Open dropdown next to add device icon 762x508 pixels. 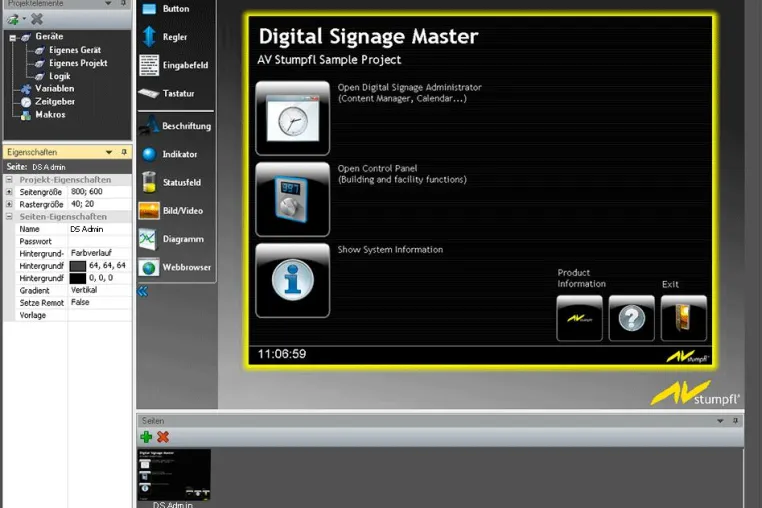tap(24, 19)
